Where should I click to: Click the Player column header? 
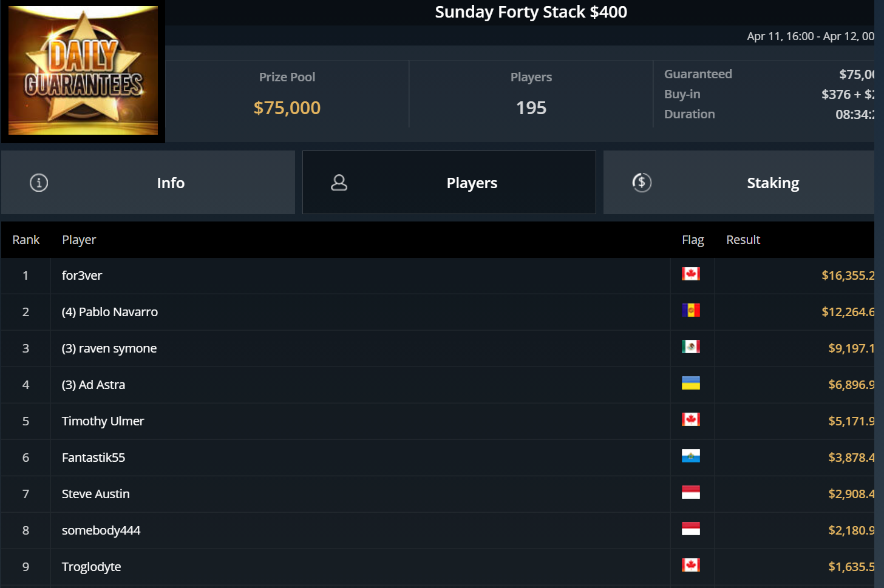pyautogui.click(x=79, y=240)
